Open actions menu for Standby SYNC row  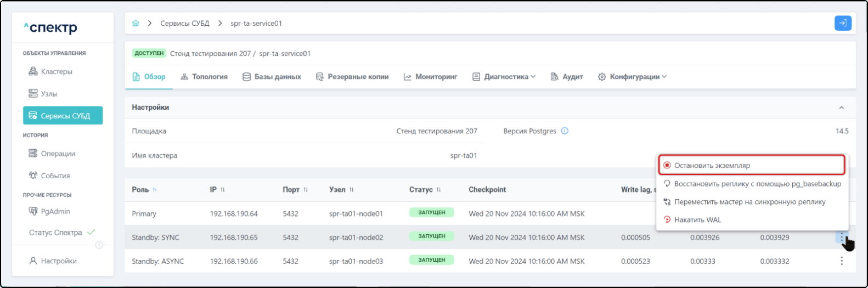[x=841, y=237]
